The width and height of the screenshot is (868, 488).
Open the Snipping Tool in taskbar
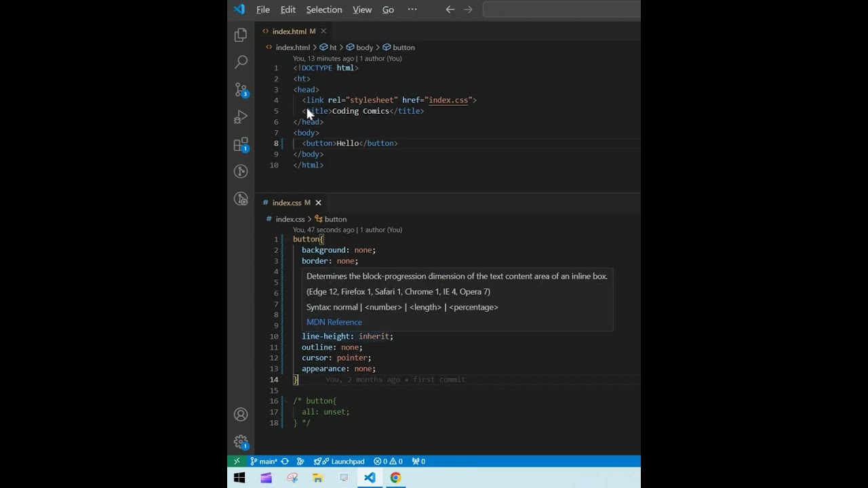[292, 478]
